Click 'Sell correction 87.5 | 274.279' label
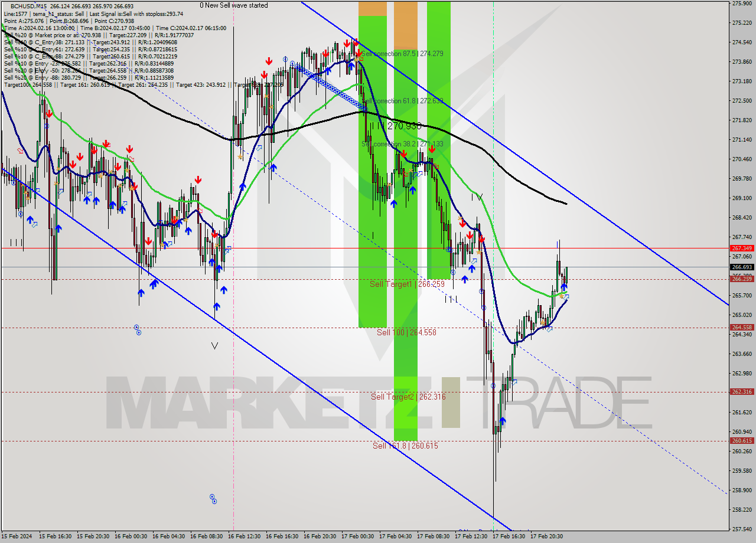Viewport: 756px width, 543px height. [x=402, y=54]
